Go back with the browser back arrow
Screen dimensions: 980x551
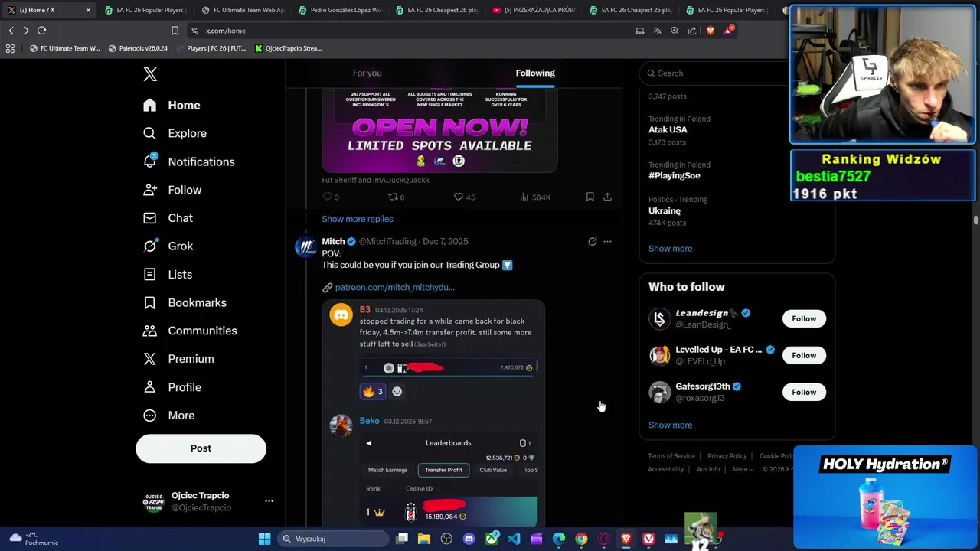[11, 31]
